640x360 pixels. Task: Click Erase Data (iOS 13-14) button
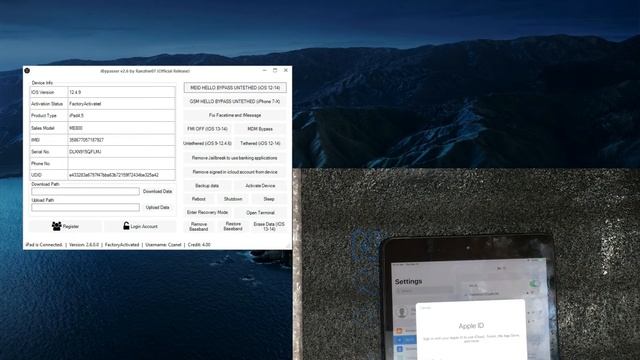pyautogui.click(x=269, y=227)
